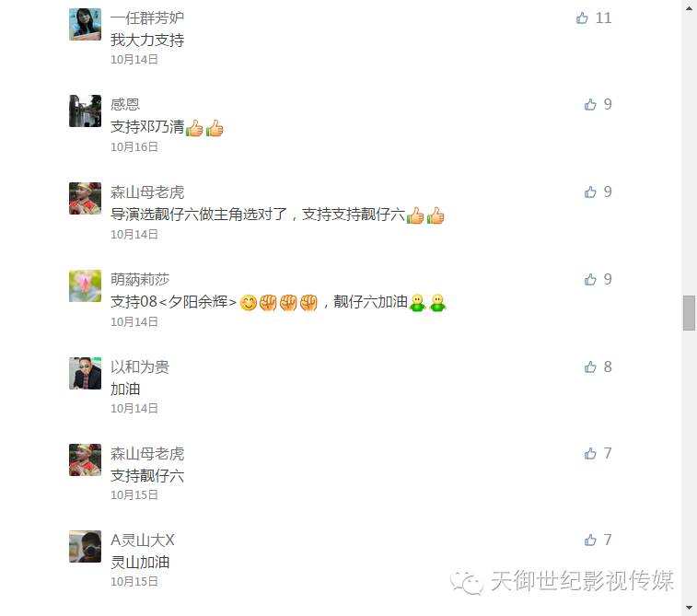Screen dimensions: 697x616
Task: Like 以和为贵's 加油 comment
Action: coord(590,366)
